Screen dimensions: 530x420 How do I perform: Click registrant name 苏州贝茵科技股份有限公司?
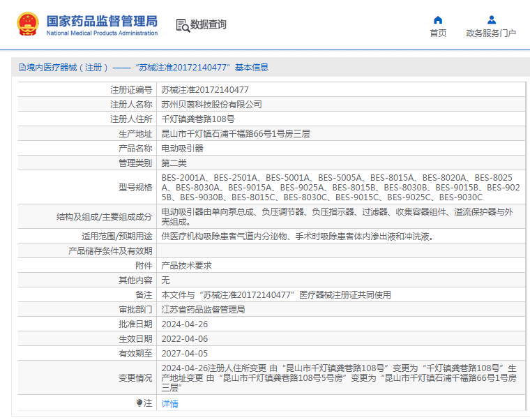pos(211,105)
